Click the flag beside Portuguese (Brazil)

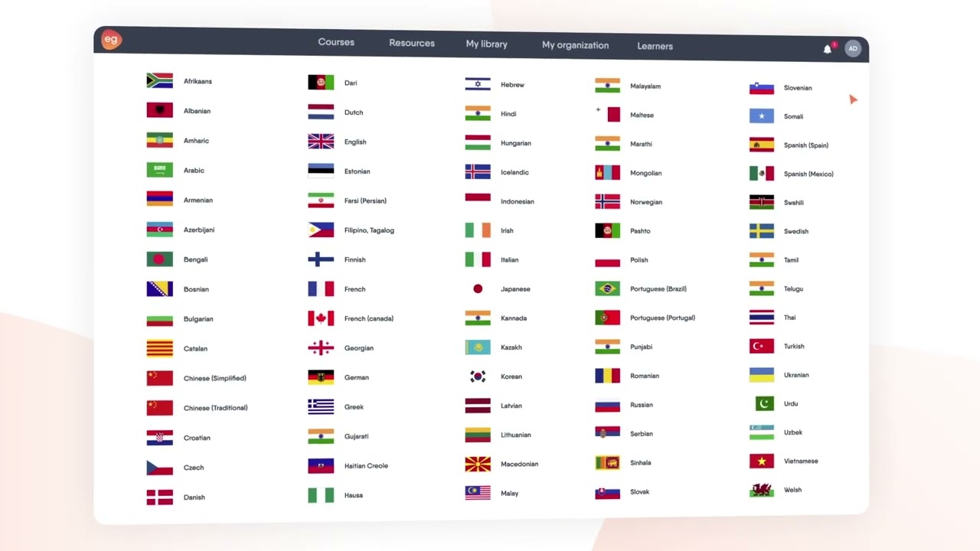click(x=607, y=289)
